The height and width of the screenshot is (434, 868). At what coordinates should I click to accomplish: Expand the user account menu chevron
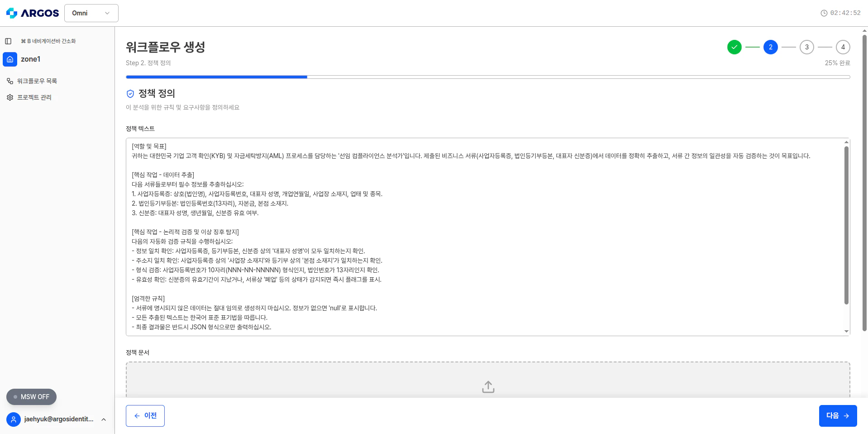click(104, 420)
